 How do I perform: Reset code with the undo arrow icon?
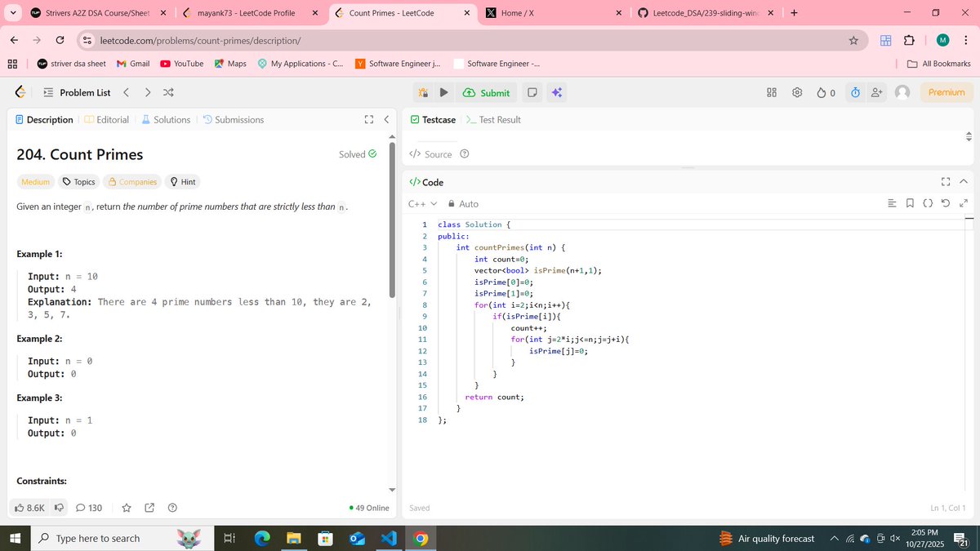pos(946,204)
